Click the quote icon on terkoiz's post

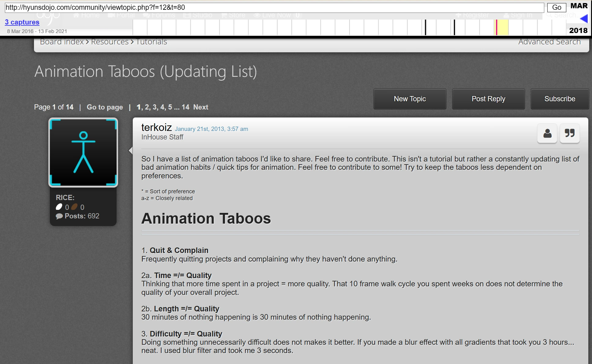pyautogui.click(x=569, y=133)
